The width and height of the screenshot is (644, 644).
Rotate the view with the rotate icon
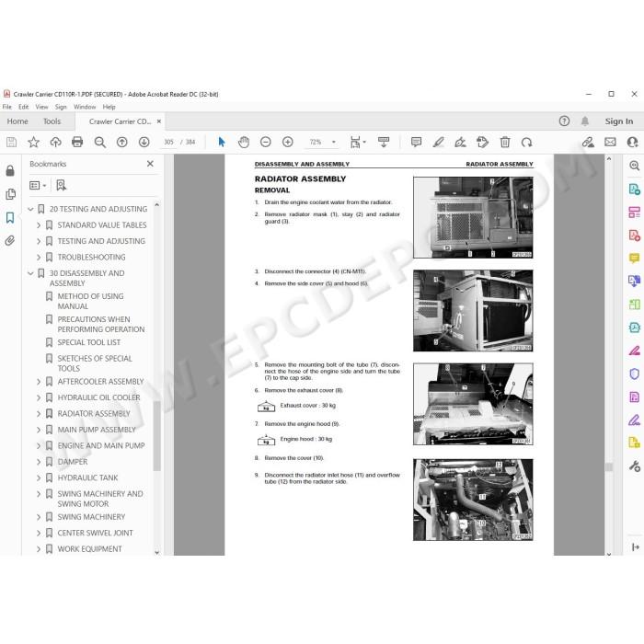coord(526,142)
